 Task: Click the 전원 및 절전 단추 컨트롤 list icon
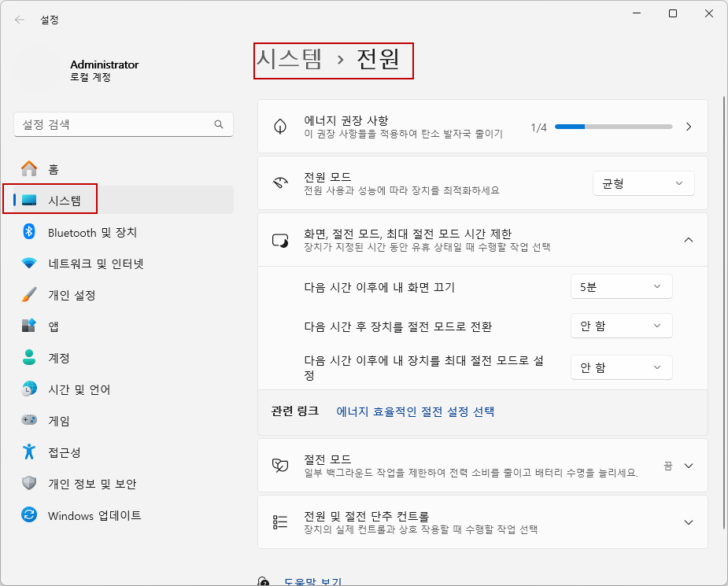point(280,522)
